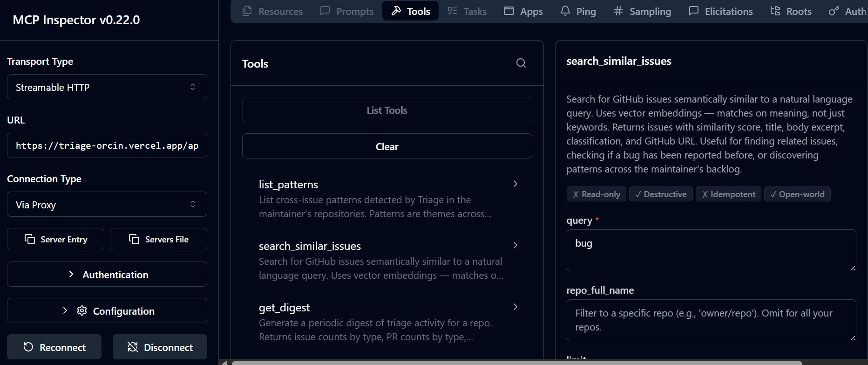Select the Tools tab
Image resolution: width=868 pixels, height=365 pixels.
coord(410,11)
